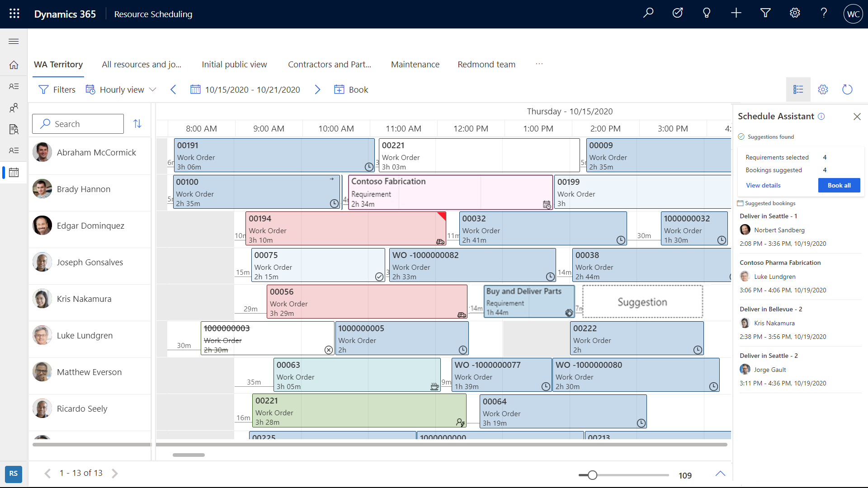Expand the date range picker dropdown
868x488 pixels.
coord(245,89)
